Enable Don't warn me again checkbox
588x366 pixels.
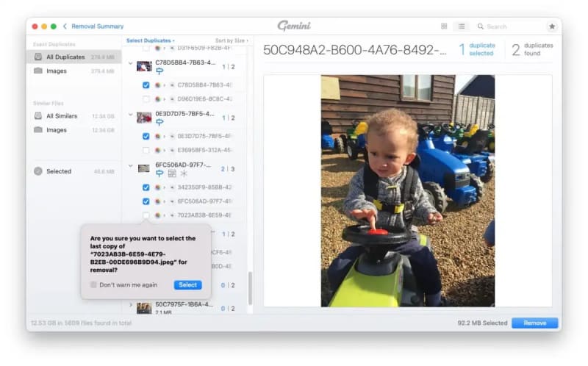click(x=93, y=284)
